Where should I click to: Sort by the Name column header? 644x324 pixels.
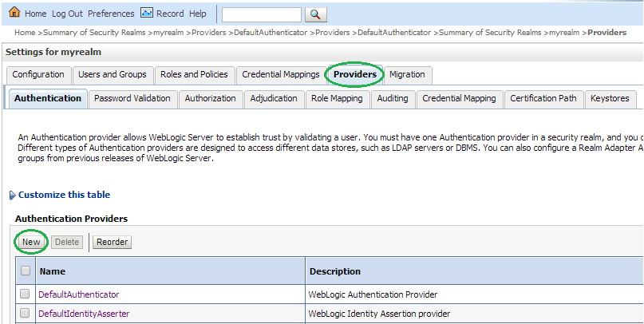(53, 271)
